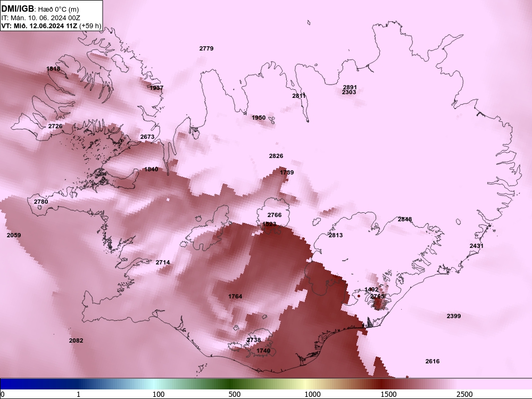Click the map value 2616
The width and height of the screenshot is (532, 399).
pyautogui.click(x=433, y=361)
